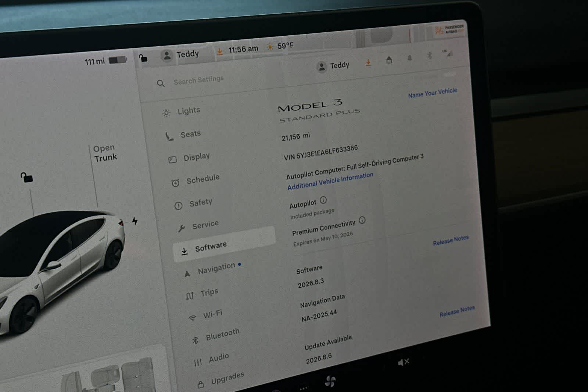Viewport: 588px width, 392px height.
Task: Tap the notifications bell icon
Action: (409, 58)
